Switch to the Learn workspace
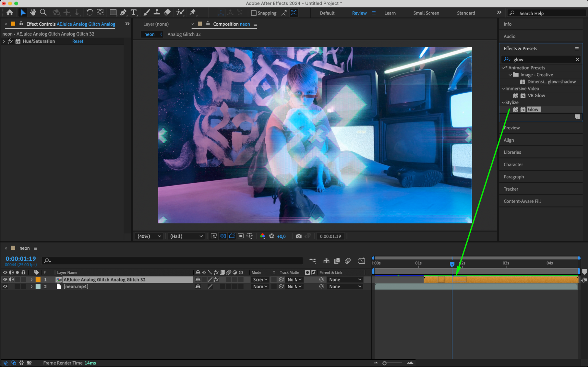The width and height of the screenshot is (588, 367). pos(390,13)
